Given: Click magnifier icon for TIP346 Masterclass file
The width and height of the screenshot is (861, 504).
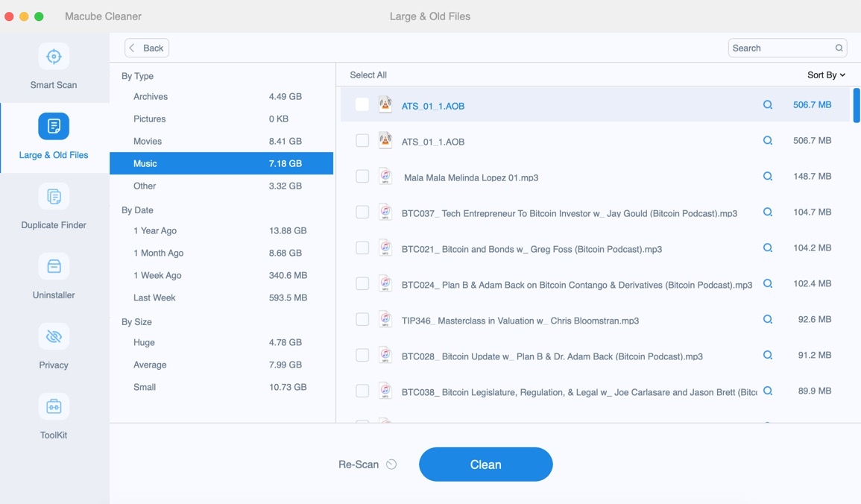Looking at the screenshot, I should click(x=768, y=319).
